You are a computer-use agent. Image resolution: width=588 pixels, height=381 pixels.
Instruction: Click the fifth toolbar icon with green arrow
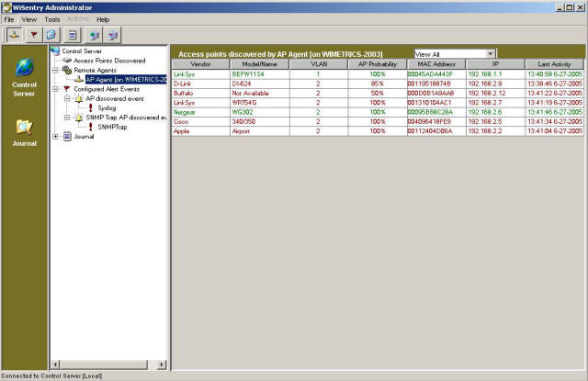click(94, 35)
